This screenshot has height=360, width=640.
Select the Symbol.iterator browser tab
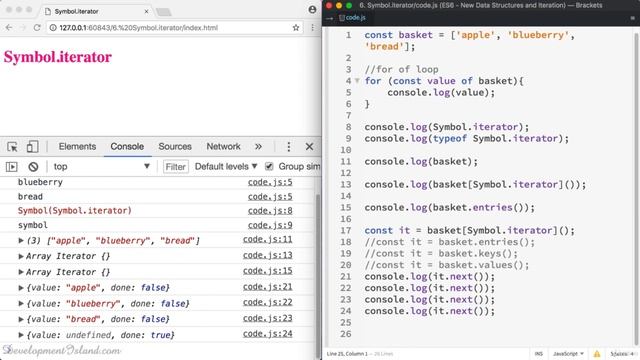click(96, 11)
